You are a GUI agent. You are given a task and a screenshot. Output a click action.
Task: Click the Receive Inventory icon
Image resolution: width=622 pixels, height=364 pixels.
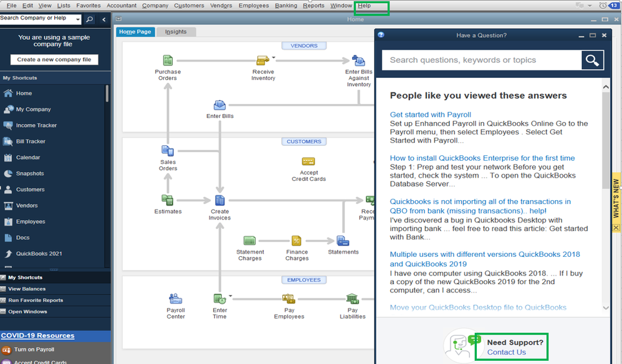point(262,60)
